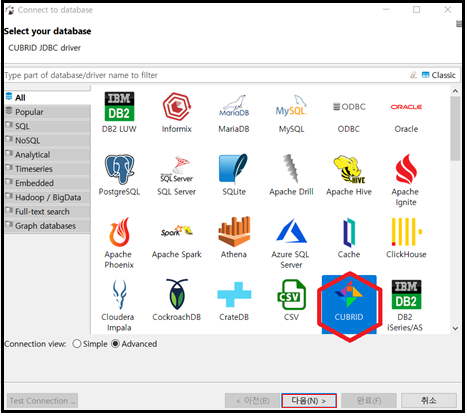
Task: Clear the filter with the eraser icon
Action: click(413, 75)
